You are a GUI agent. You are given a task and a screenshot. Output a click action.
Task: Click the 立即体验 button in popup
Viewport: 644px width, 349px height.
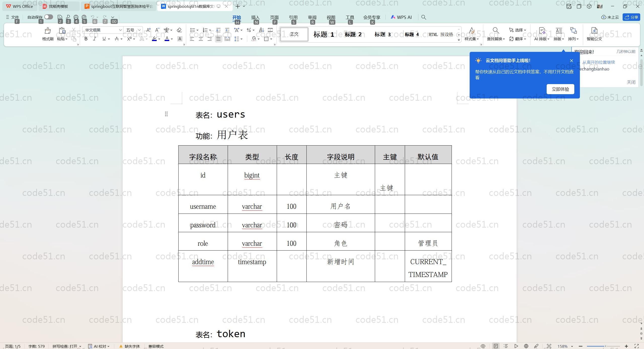tap(560, 89)
